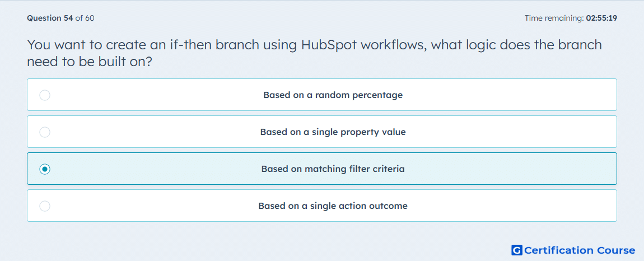Open the Certification Course watermark link
Image resolution: width=644 pixels, height=261 pixels.
(x=573, y=250)
